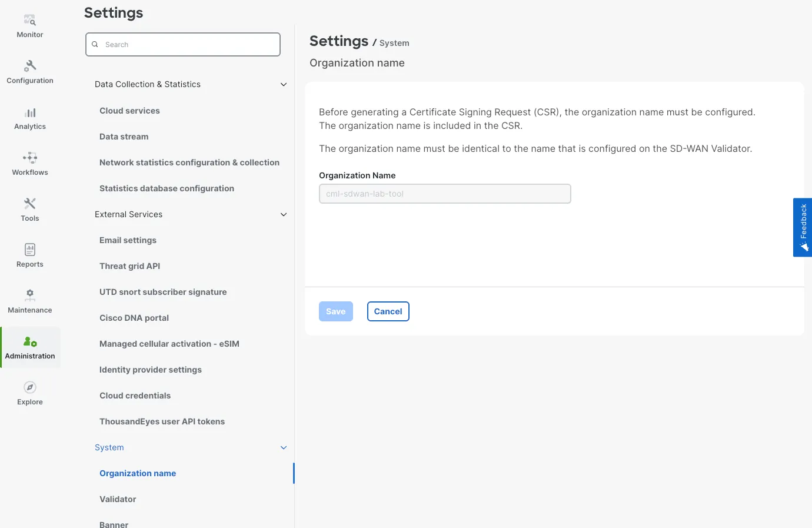Open Statistics database configuration
Screen dimensions: 812x528
click(x=167, y=188)
